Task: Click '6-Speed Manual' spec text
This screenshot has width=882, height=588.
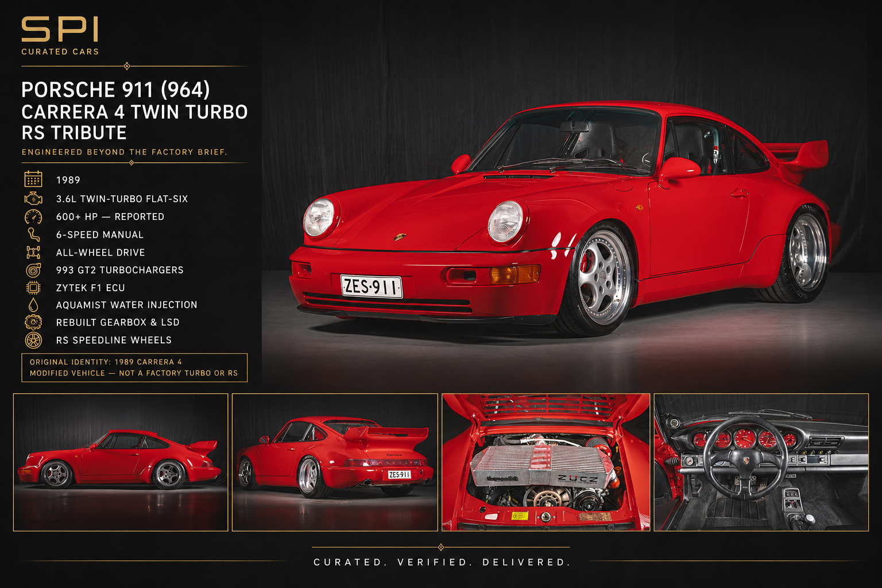Action: [100, 234]
